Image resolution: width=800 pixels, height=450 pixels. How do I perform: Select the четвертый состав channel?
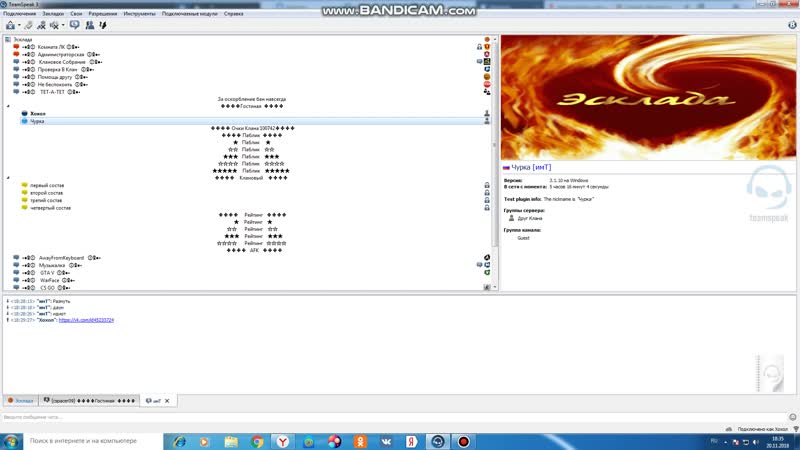[x=50, y=208]
